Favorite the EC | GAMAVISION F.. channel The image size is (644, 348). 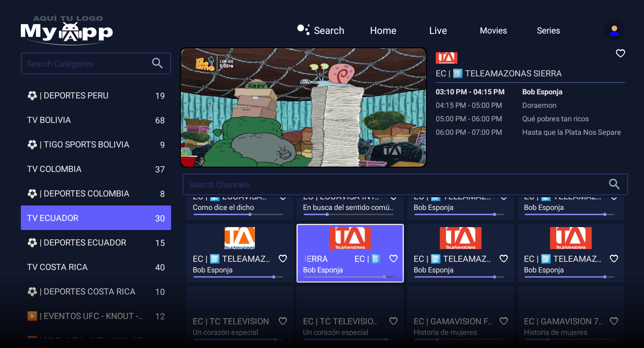pos(504,321)
